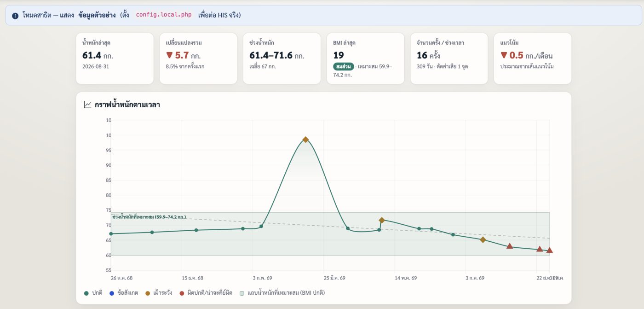The height and width of the screenshot is (309, 644).
Task: Select the amber diamond near 65 kg
Action: coord(483,239)
